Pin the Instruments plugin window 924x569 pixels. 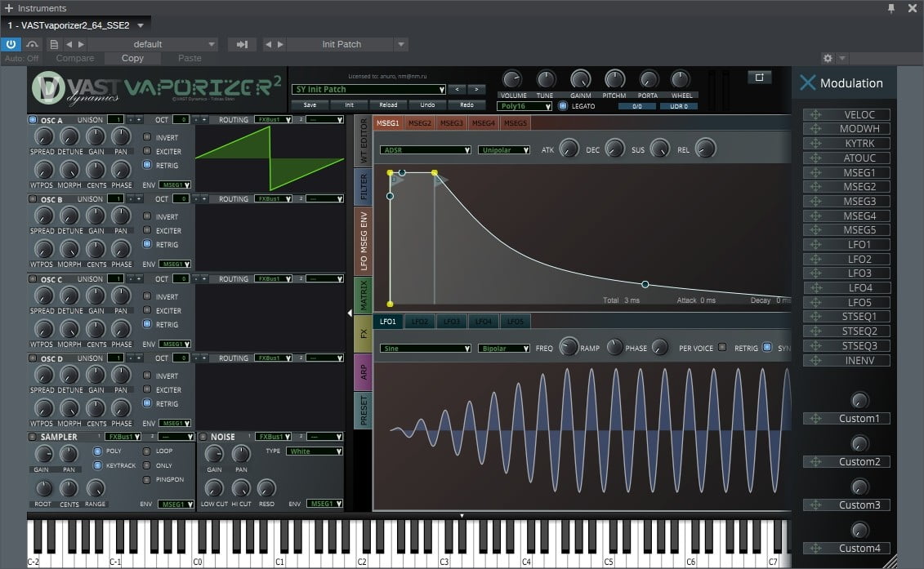pyautogui.click(x=891, y=8)
